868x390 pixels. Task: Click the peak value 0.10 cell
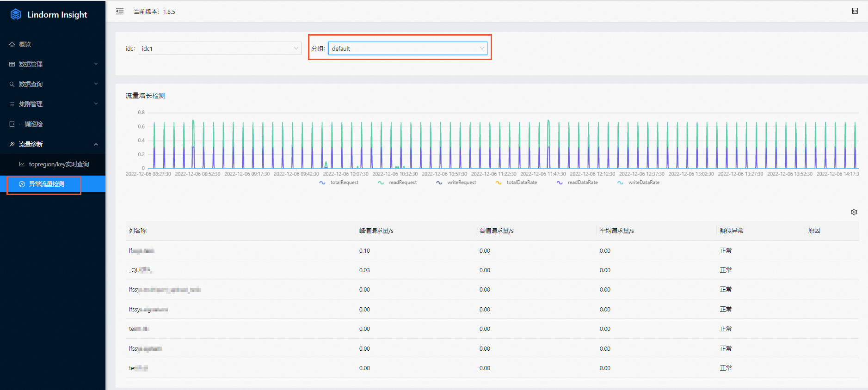(364, 250)
